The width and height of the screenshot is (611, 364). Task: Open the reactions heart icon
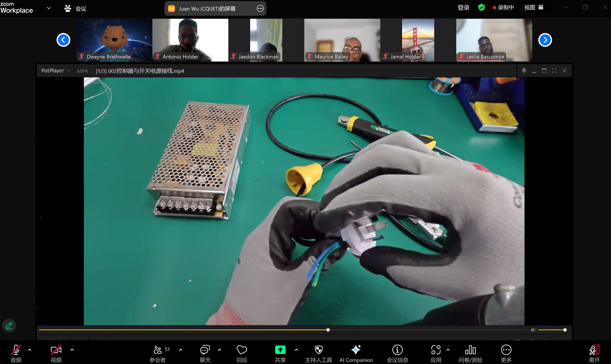point(242,350)
